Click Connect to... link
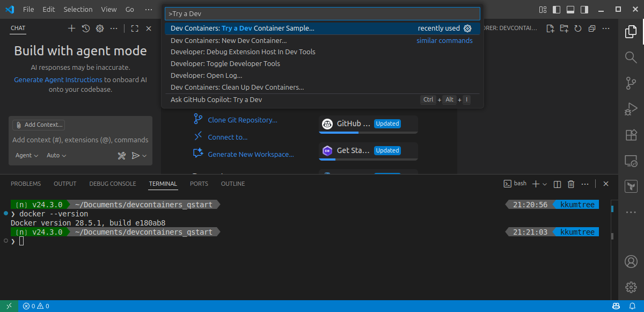The height and width of the screenshot is (312, 644). pyautogui.click(x=228, y=137)
